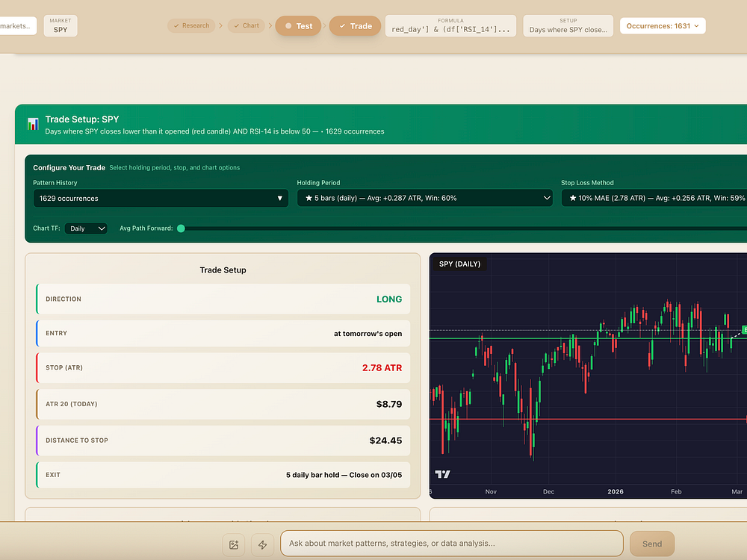The height and width of the screenshot is (560, 747).
Task: Click the FORMULA red_day box
Action: click(x=450, y=25)
